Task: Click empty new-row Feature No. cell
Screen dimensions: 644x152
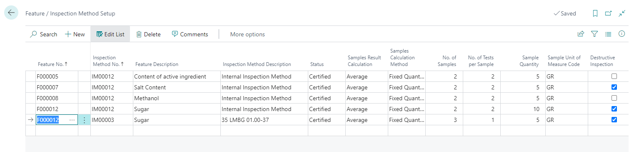Action: pos(57,131)
